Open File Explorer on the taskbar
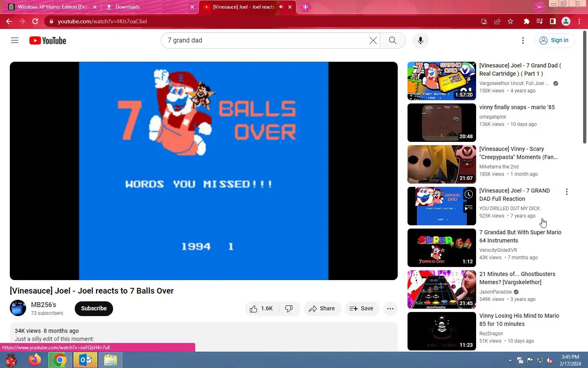This screenshot has height=368, width=588. (x=110, y=360)
